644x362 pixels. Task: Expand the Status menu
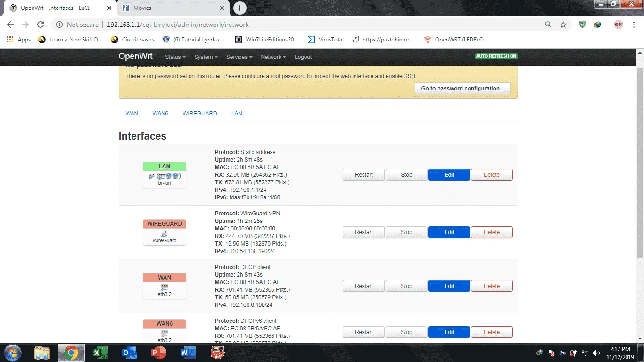[x=175, y=57]
